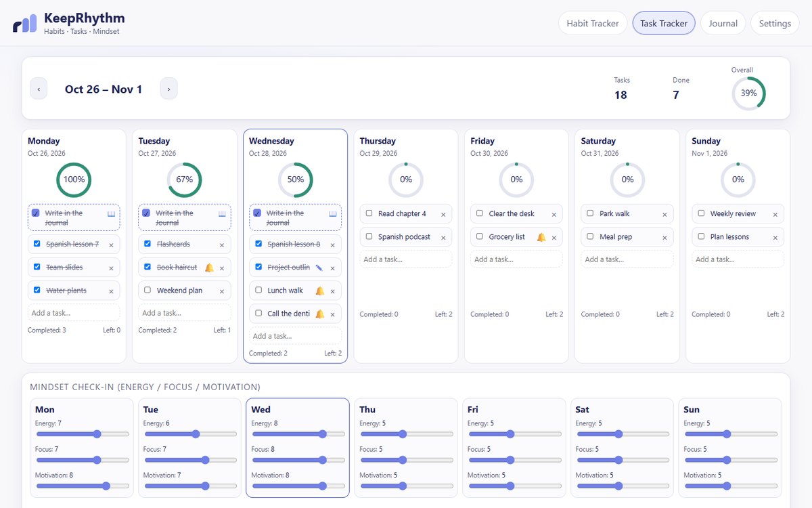Adjust Wednesday's Motivation slider
This screenshot has width=812, height=508.
pos(298,486)
